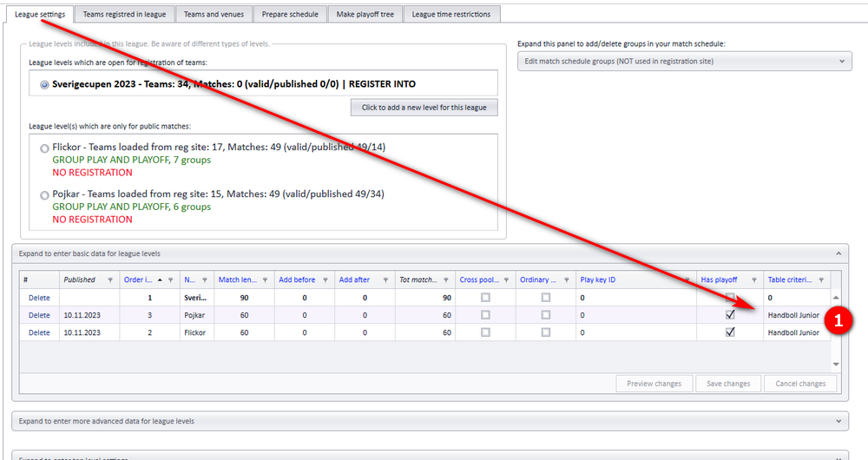Open the Edit match schedule groups dropdown
The image size is (868, 460).
pos(684,62)
